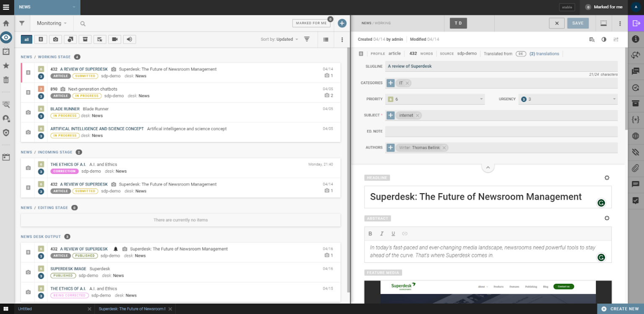Open the Monitoring view eye icon

pyautogui.click(x=6, y=38)
